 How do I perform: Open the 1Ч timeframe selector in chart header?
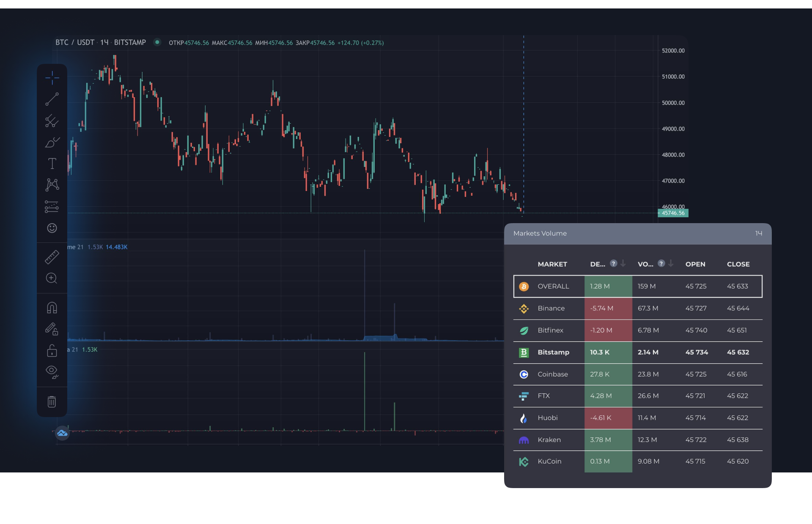pos(105,42)
